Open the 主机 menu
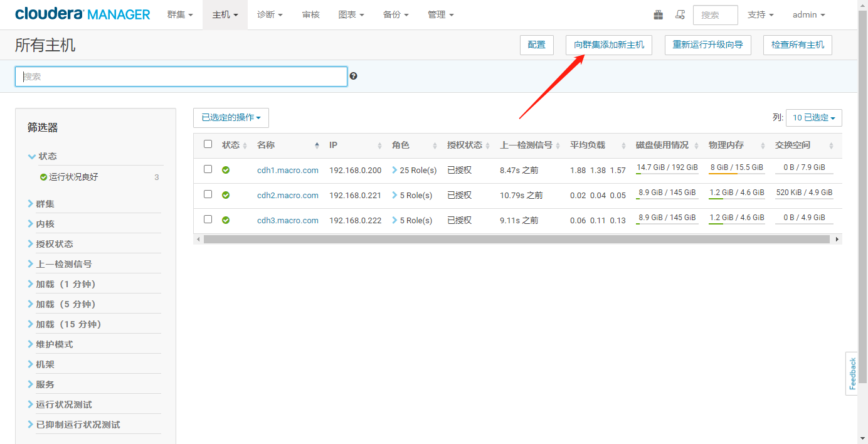The height and width of the screenshot is (444, 868). click(225, 14)
